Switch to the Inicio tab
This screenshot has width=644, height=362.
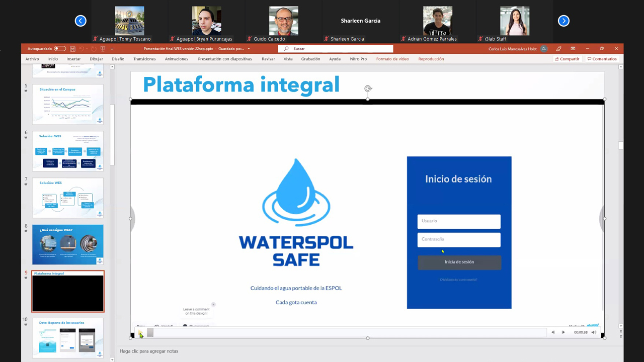point(53,59)
